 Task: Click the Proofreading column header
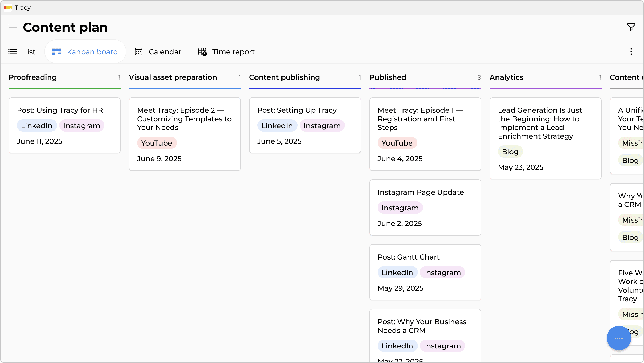[x=33, y=77]
